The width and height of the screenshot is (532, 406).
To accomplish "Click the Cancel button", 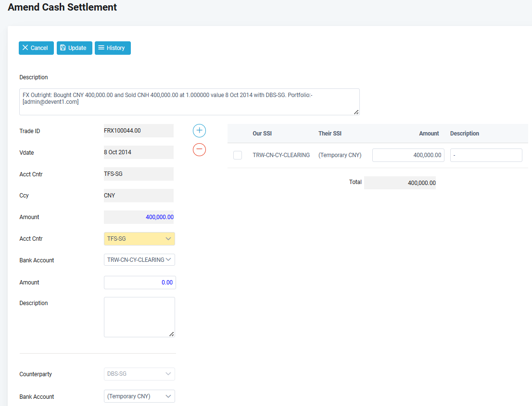I will [x=36, y=48].
